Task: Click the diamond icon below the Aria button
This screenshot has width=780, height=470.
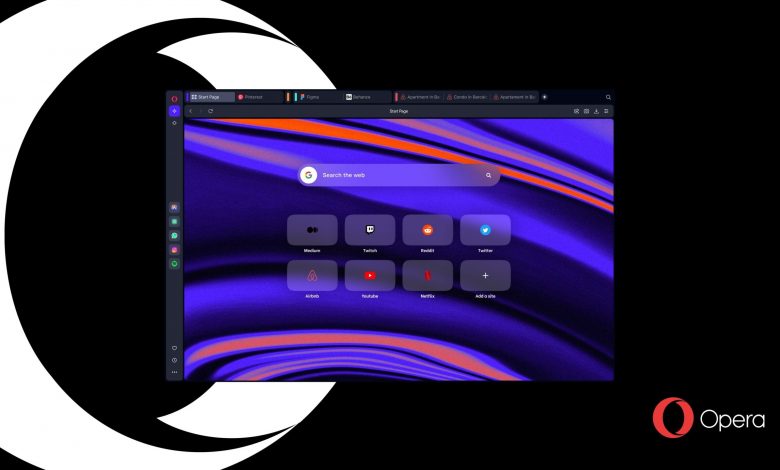Action: click(174, 123)
